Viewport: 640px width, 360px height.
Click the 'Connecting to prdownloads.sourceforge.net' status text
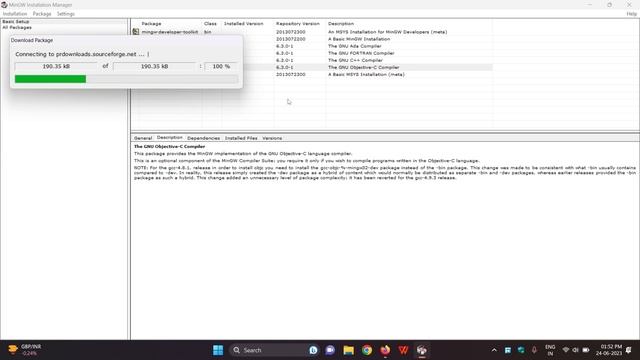[x=82, y=54]
